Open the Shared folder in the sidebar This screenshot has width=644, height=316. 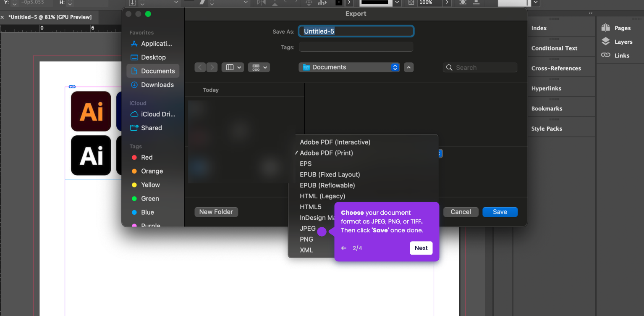(153, 128)
